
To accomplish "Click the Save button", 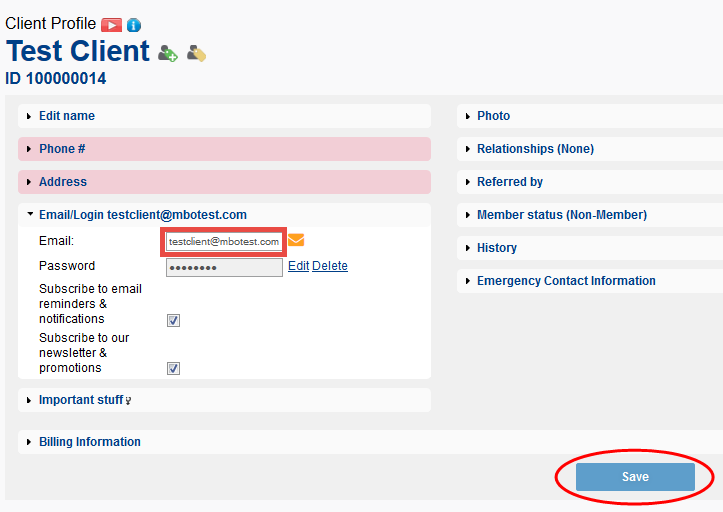I will (635, 477).
